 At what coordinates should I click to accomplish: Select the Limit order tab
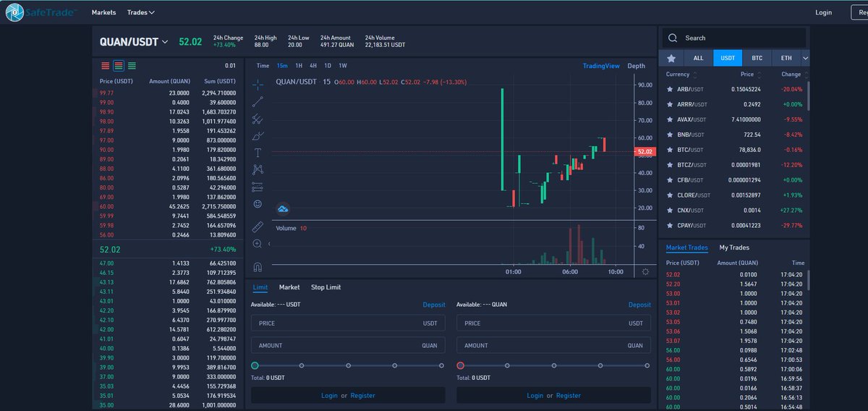(260, 287)
